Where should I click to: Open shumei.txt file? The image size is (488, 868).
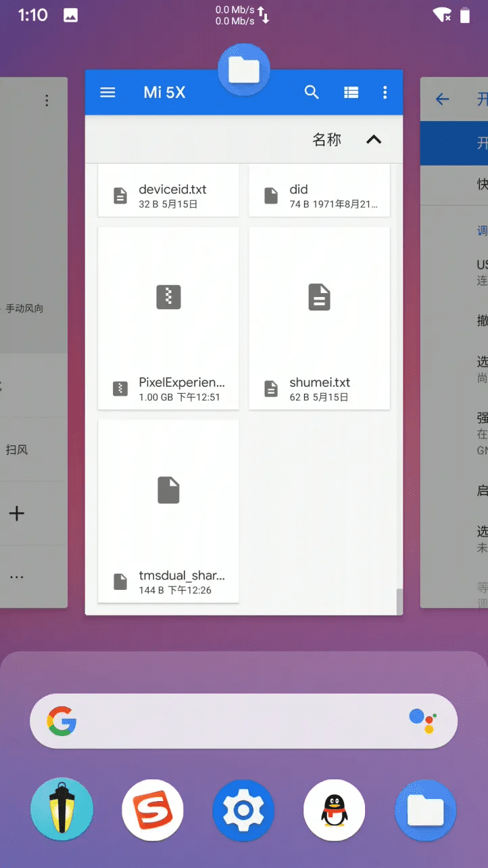tap(319, 318)
